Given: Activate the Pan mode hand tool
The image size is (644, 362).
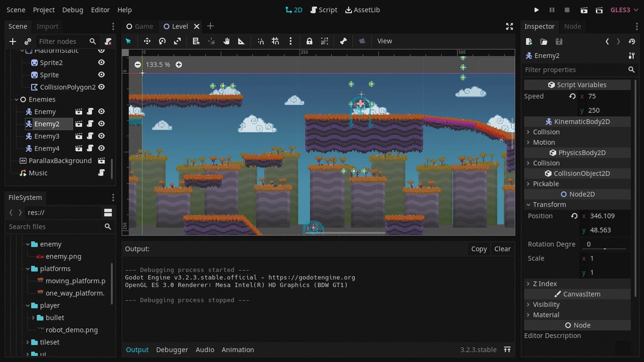Looking at the screenshot, I should (x=226, y=41).
